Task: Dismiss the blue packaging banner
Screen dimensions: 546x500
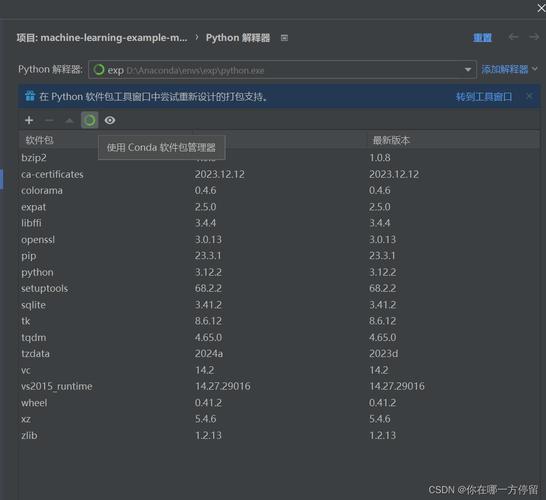Action: [529, 96]
